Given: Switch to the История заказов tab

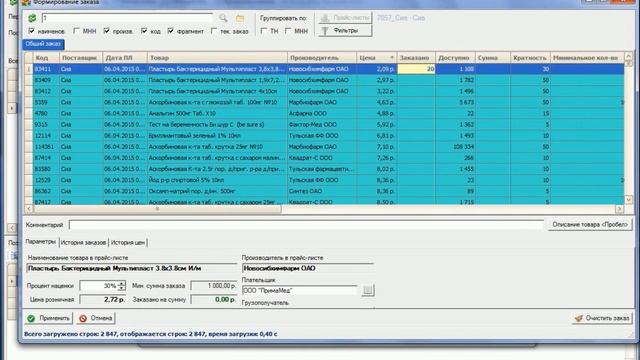Looking at the screenshot, I should (84, 242).
